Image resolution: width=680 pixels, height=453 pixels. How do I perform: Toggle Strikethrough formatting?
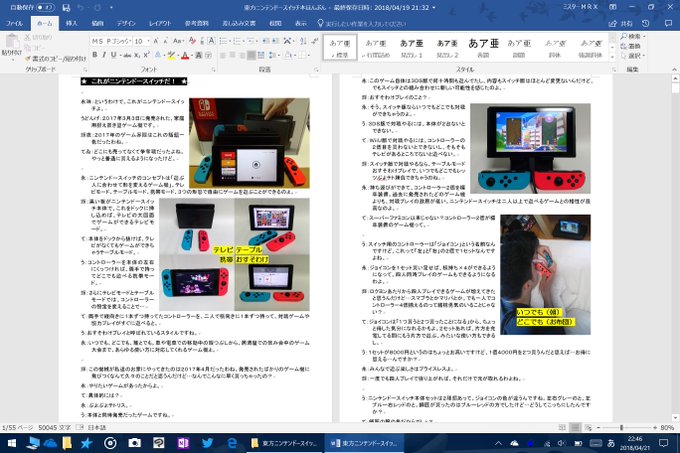127,55
